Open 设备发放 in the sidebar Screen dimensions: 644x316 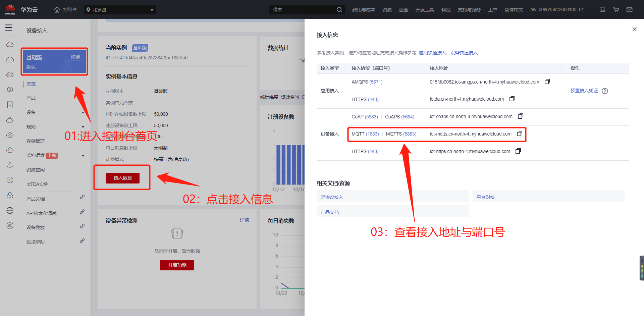click(36, 227)
